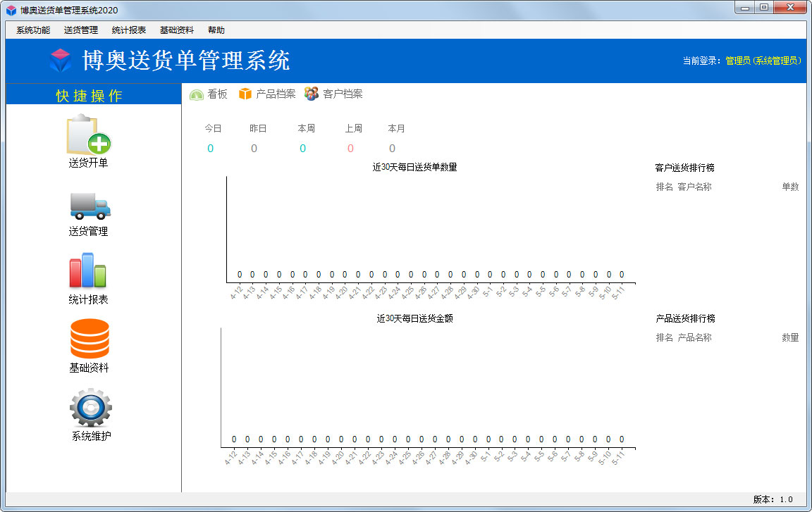The image size is (812, 512).
Task: Open the 送货开单 clipboard icon
Action: pos(89,135)
